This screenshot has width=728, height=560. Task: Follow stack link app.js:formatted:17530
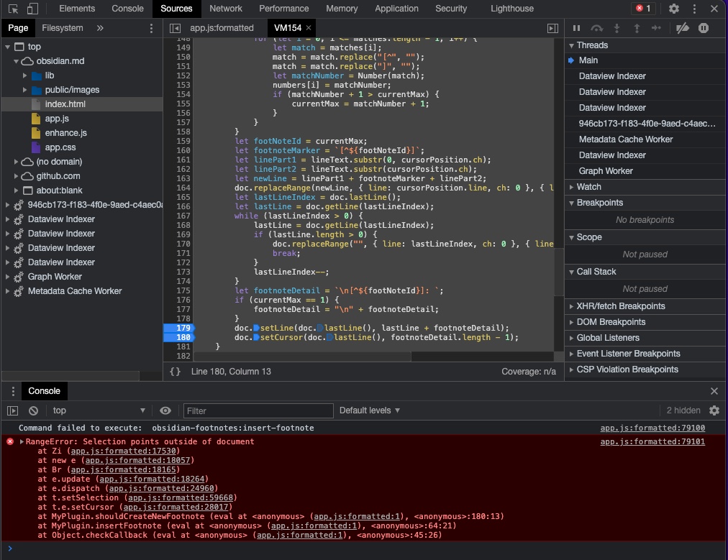coord(123,451)
